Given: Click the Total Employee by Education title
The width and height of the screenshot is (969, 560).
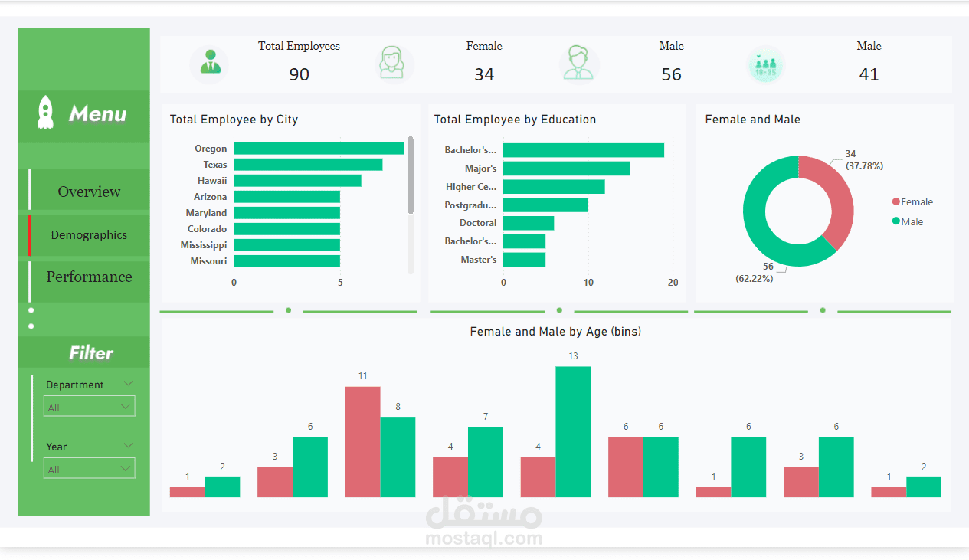Looking at the screenshot, I should (x=515, y=120).
